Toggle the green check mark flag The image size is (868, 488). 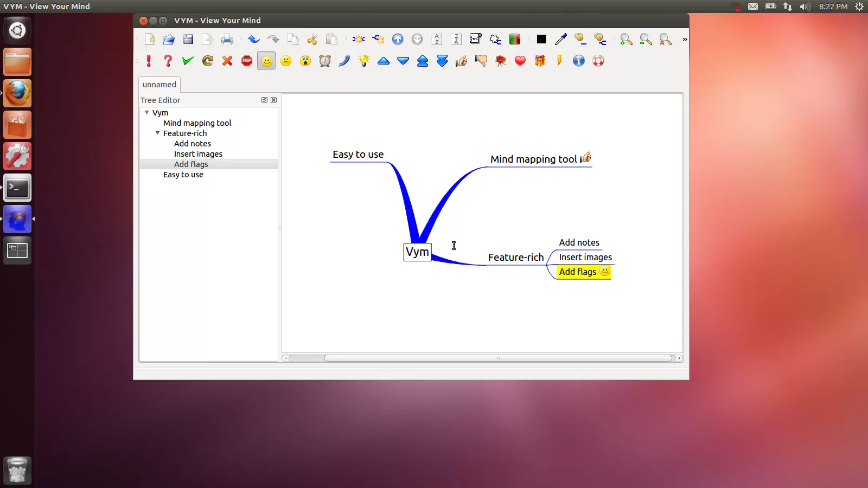click(188, 61)
